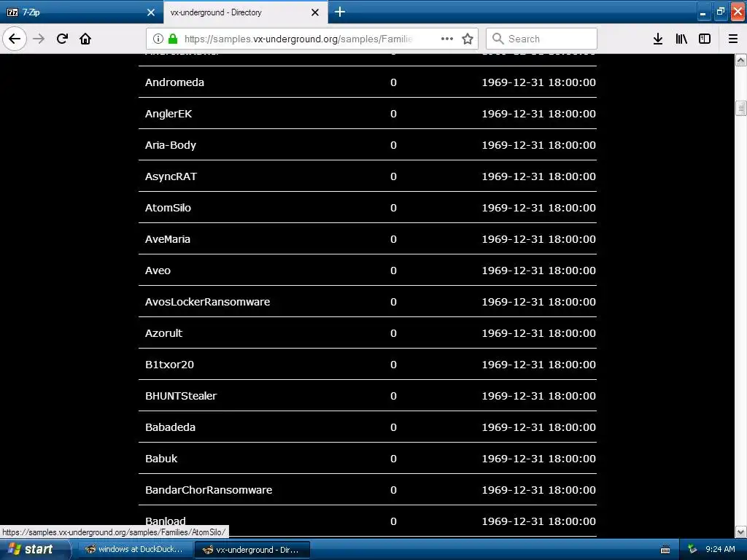Minimize the browser window

(703, 12)
